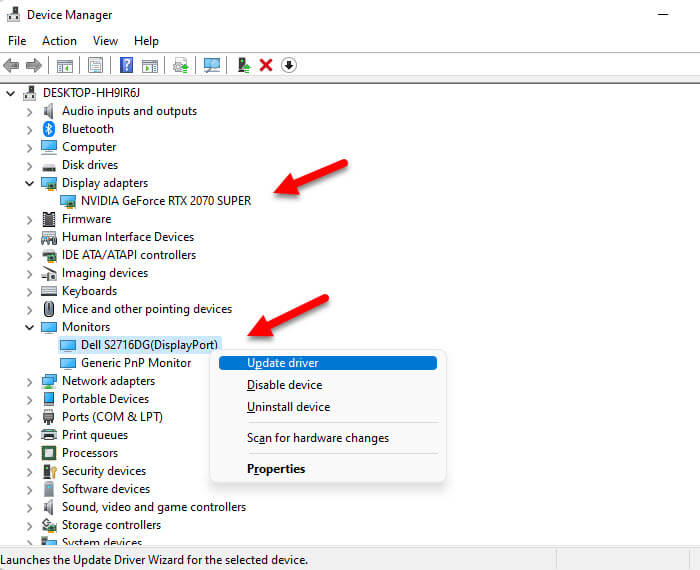
Task: Expand the Portable Devices chevron
Action: pos(29,400)
